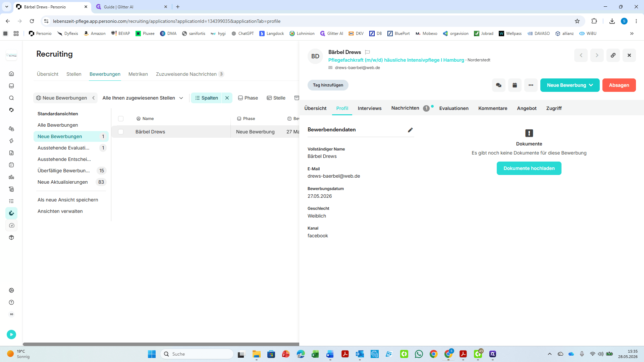Screen dimensions: 644x362
Task: Click the Tag hinzufügen button
Action: [x=328, y=85]
